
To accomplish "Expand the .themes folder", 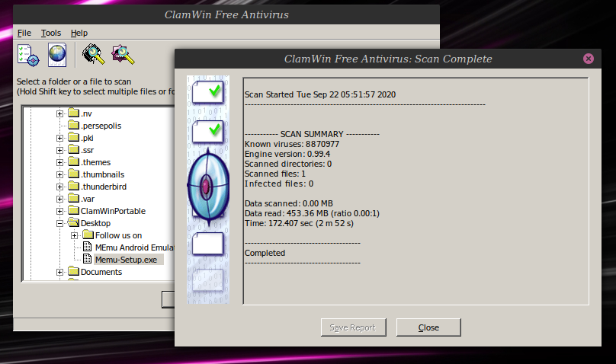I will [59, 162].
